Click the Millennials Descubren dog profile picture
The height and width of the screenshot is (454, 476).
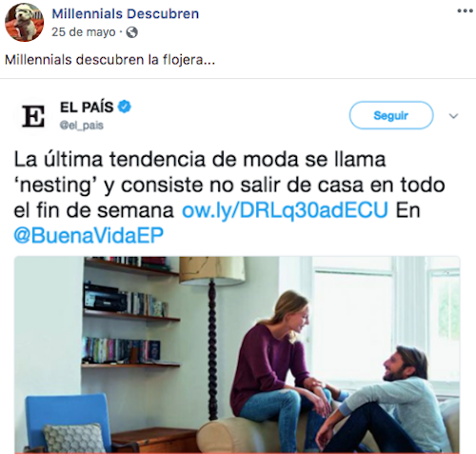pos(25,23)
